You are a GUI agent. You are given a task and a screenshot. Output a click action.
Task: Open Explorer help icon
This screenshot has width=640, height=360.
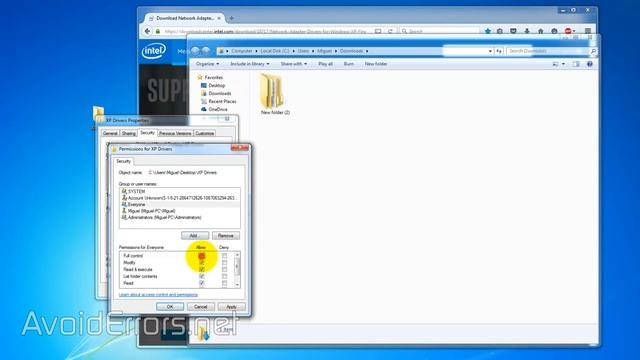(589, 64)
